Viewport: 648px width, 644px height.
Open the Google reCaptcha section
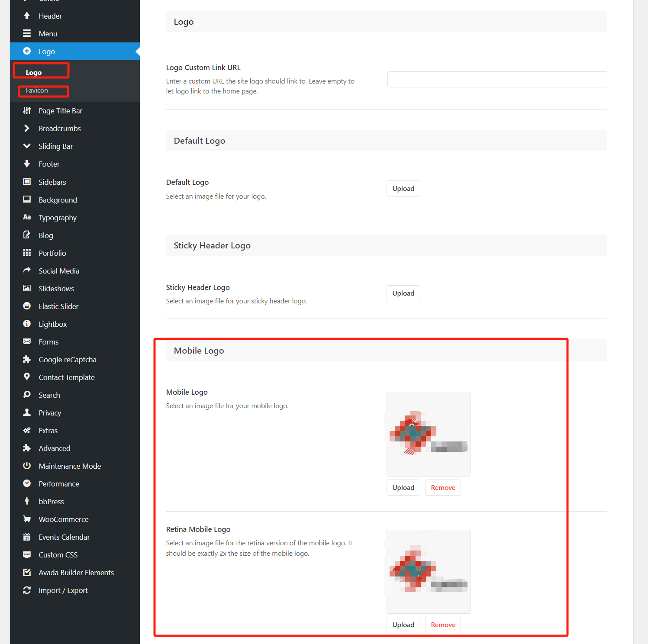pos(68,359)
